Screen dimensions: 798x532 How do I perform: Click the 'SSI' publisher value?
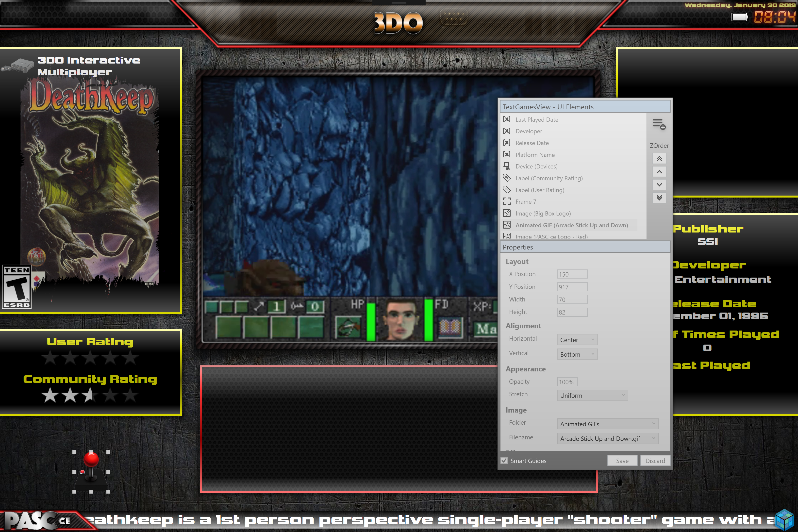click(x=708, y=242)
